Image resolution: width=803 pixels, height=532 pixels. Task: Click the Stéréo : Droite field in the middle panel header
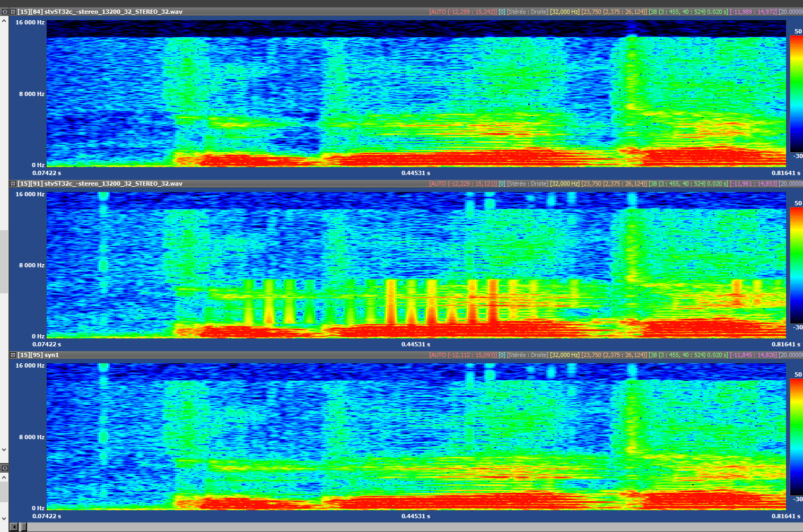click(527, 184)
